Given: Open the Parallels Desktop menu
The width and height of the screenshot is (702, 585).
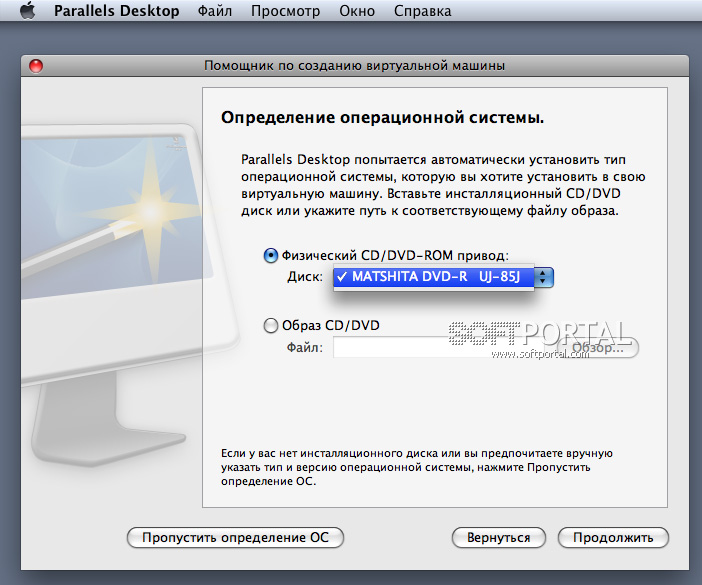Looking at the screenshot, I should point(116,11).
